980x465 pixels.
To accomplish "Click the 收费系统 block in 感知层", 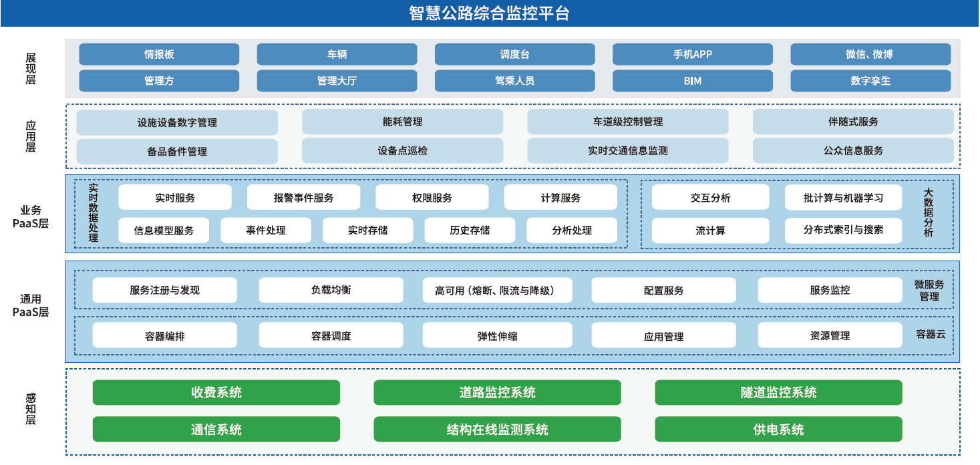I will tap(216, 393).
